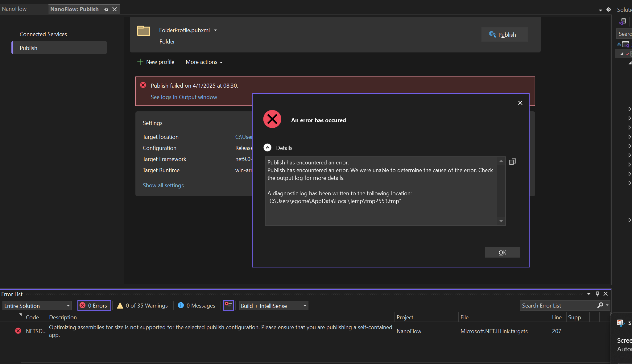
Task: Open the FolderProfile.pubxml profile dropdown
Action: pos(215,30)
